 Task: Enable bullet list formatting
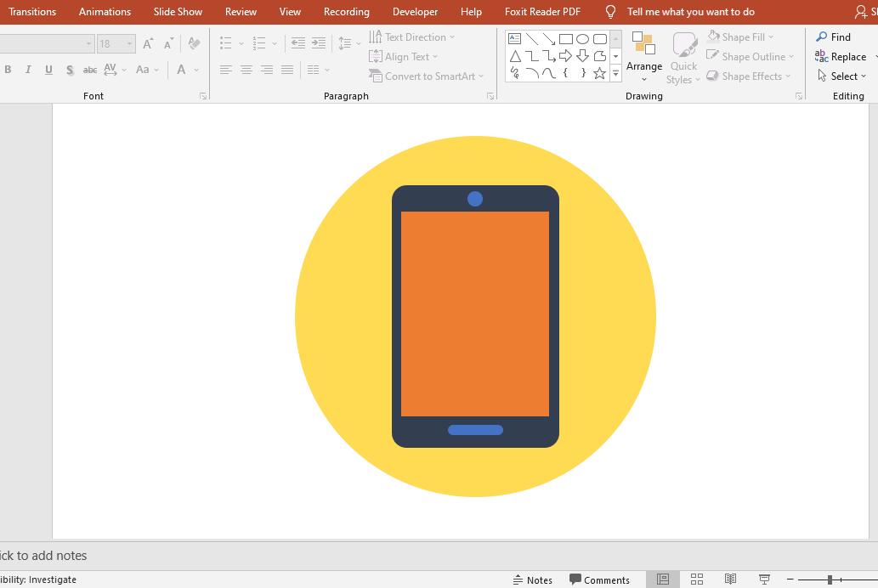click(224, 42)
